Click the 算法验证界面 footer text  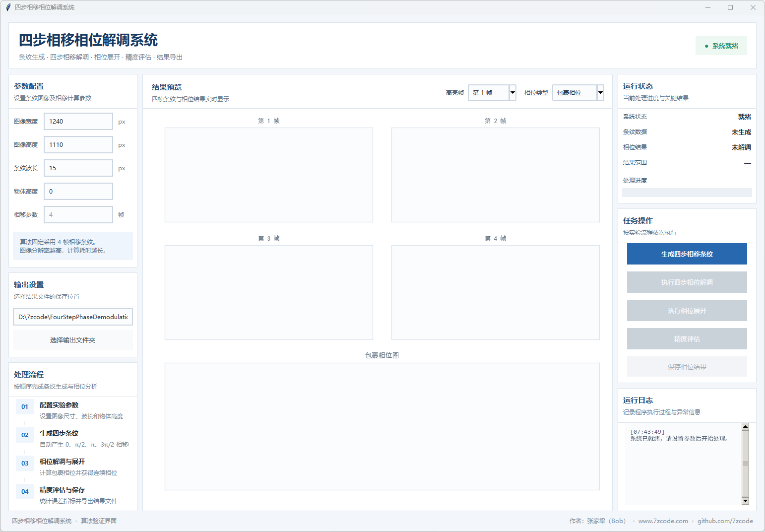[99, 521]
